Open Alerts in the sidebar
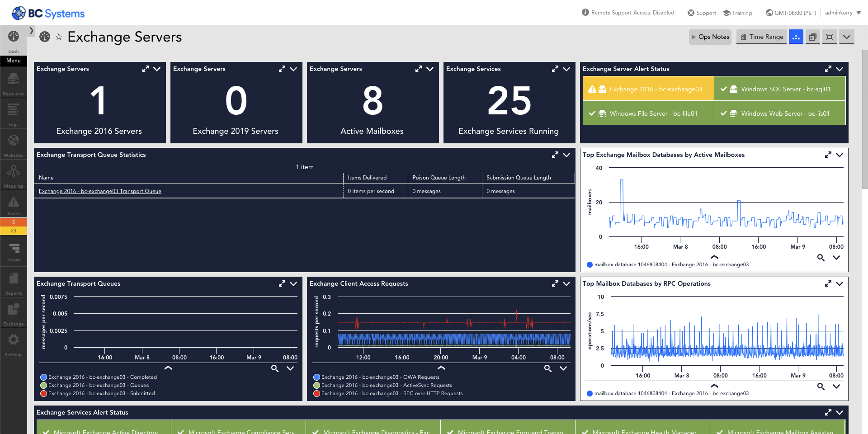 14,206
